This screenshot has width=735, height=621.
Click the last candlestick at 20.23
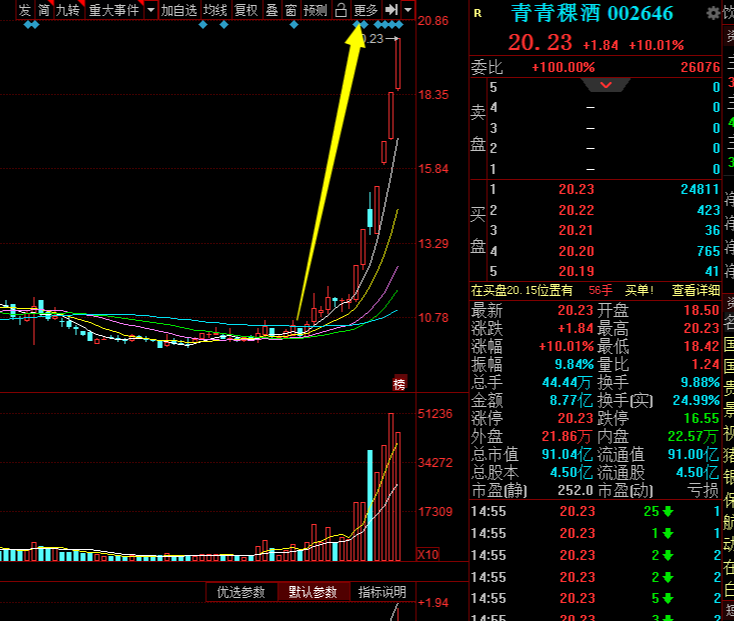[398, 64]
